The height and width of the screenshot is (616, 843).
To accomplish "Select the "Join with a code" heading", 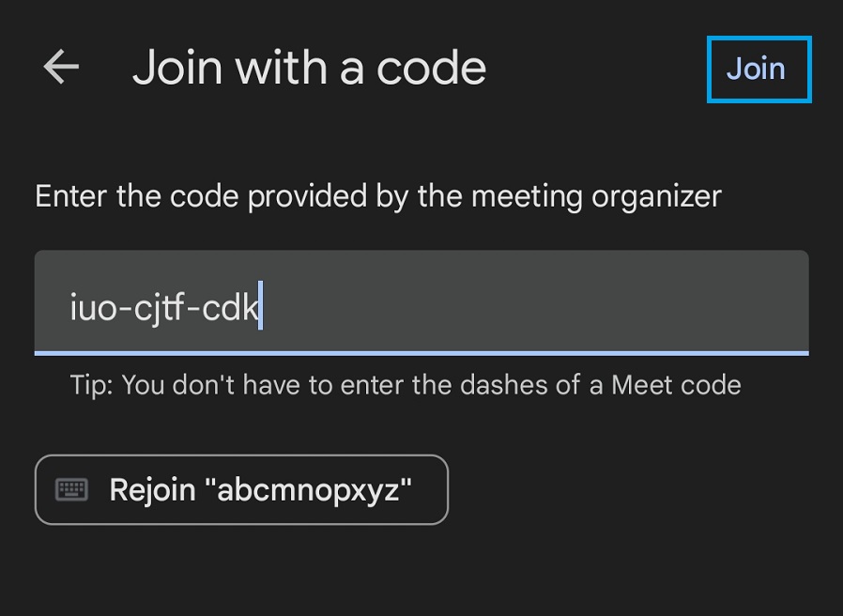I will [311, 67].
